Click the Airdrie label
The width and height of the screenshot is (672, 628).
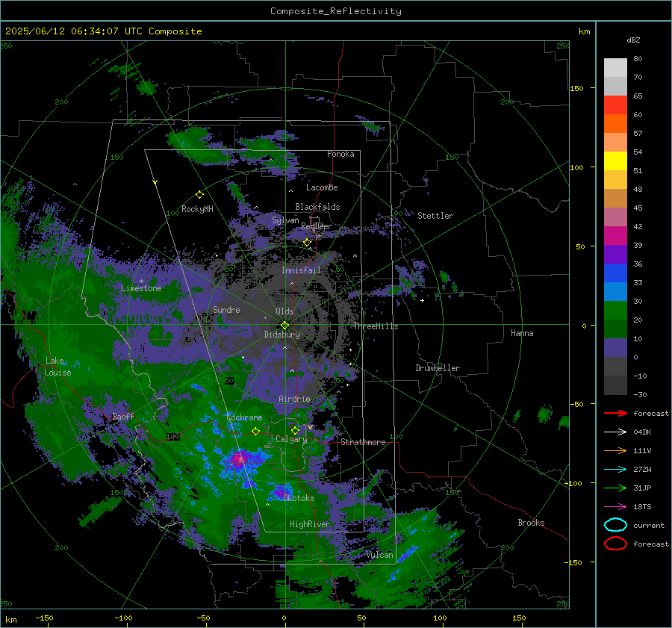(x=294, y=399)
